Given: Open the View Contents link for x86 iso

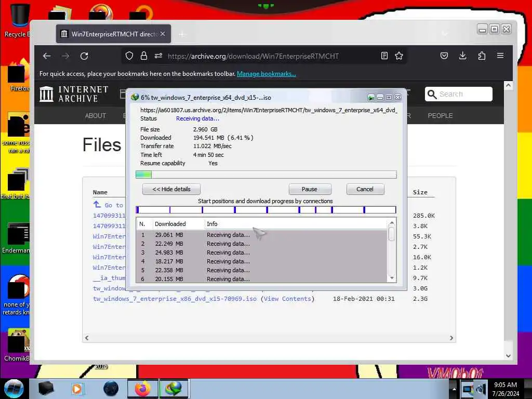Looking at the screenshot, I should [x=287, y=299].
